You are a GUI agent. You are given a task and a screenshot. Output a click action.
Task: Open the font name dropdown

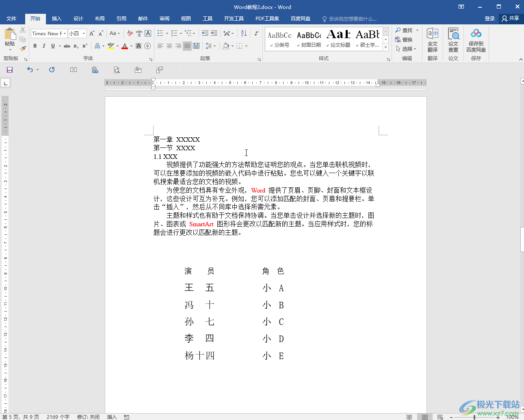point(65,33)
